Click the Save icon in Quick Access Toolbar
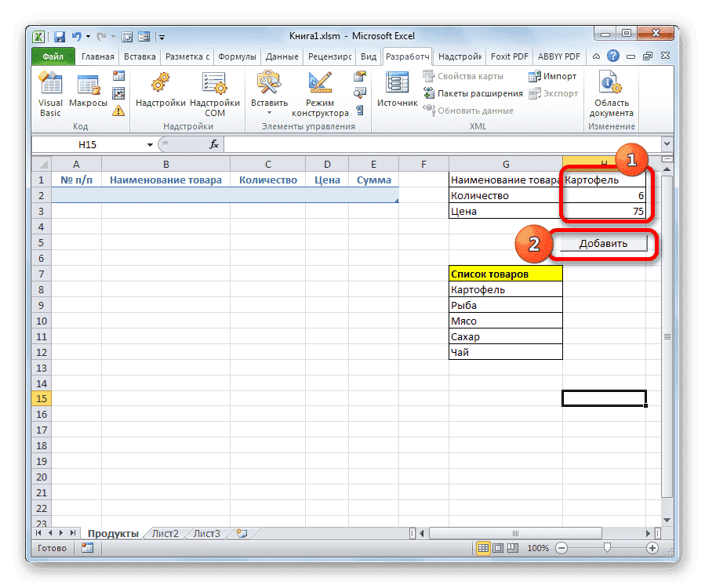The height and width of the screenshot is (588, 705). click(x=59, y=36)
